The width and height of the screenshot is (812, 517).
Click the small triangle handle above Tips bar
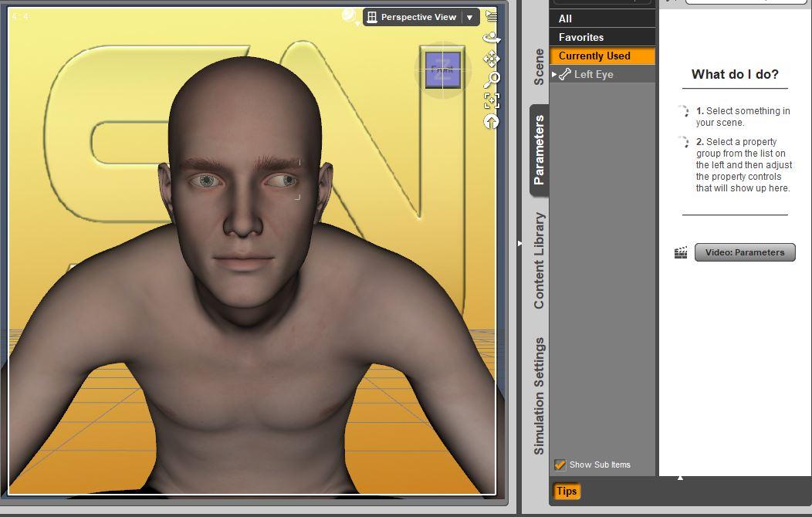pos(681,478)
